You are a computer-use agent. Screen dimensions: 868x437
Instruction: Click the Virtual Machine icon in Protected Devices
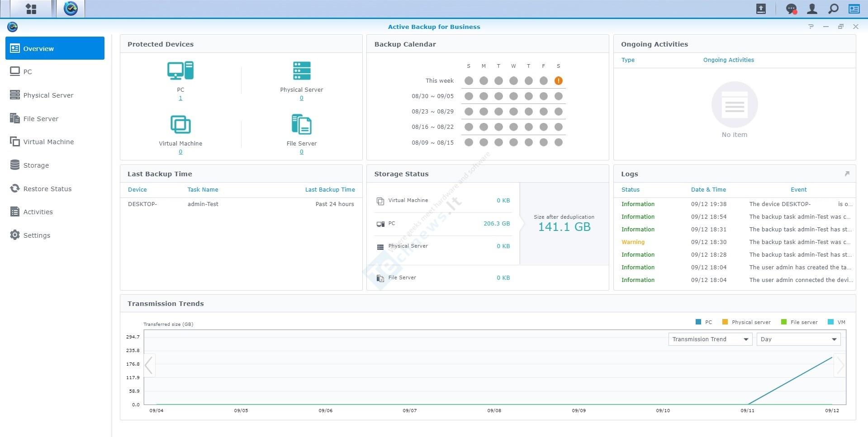point(180,124)
